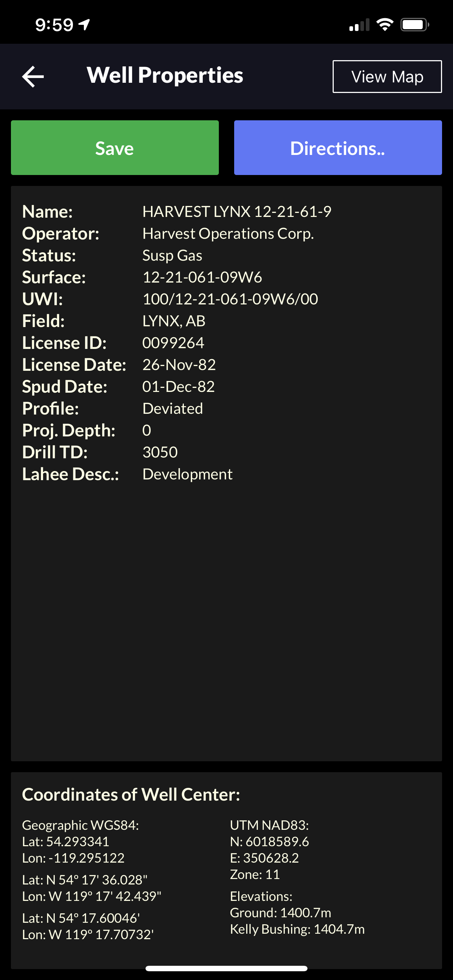This screenshot has width=453, height=980.
Task: Select Lahee description Development
Action: [x=187, y=474]
